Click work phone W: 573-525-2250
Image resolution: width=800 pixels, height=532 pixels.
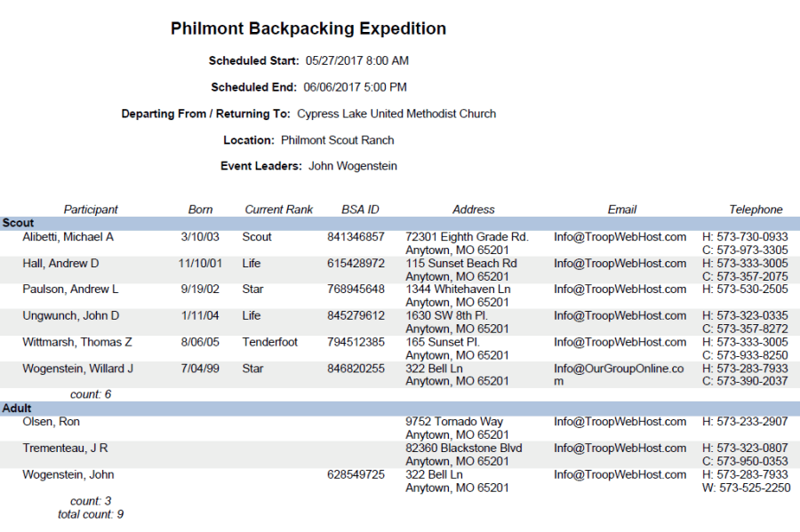[x=746, y=488]
